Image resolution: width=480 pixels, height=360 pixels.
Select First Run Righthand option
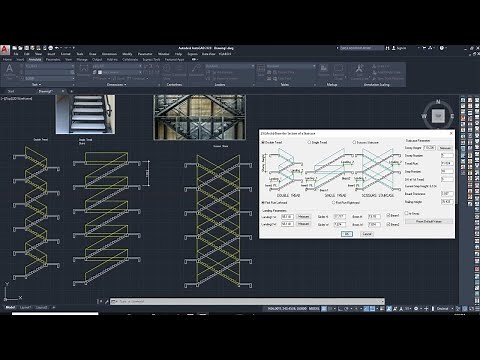coord(333,202)
